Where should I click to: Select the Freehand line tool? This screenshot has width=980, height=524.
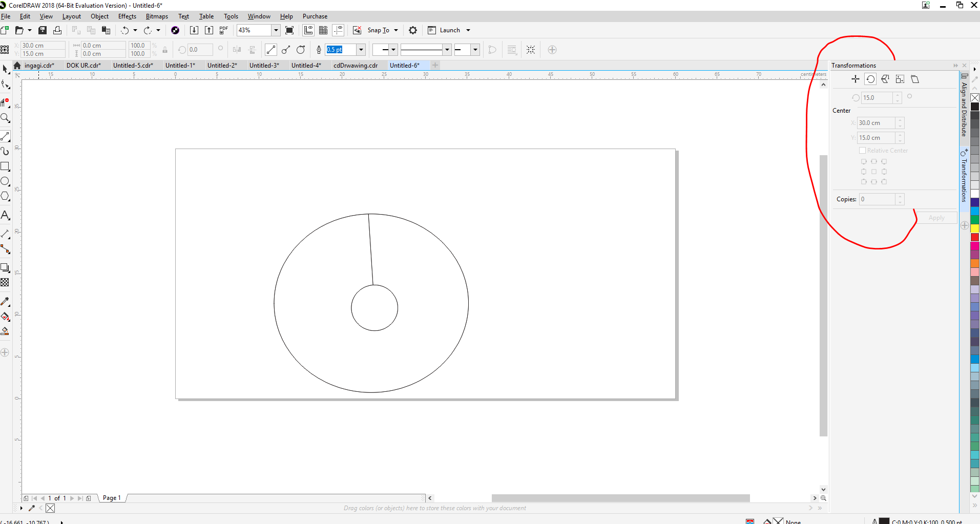[6, 136]
